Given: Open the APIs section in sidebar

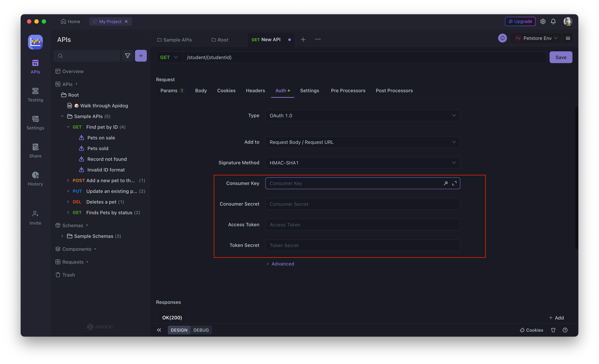Looking at the screenshot, I should tap(35, 67).
